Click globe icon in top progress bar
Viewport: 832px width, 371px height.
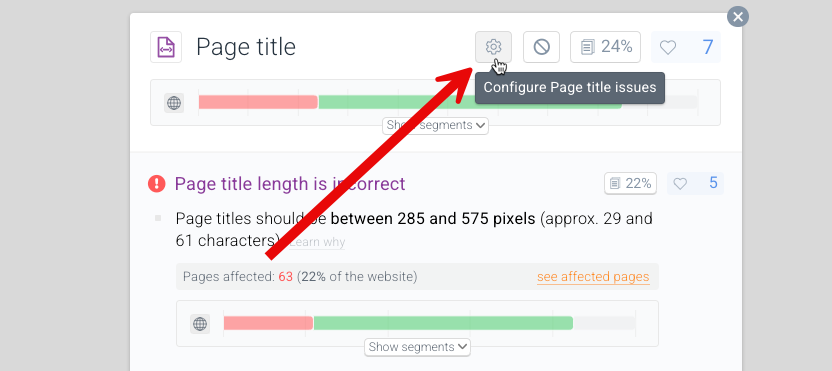(174, 102)
